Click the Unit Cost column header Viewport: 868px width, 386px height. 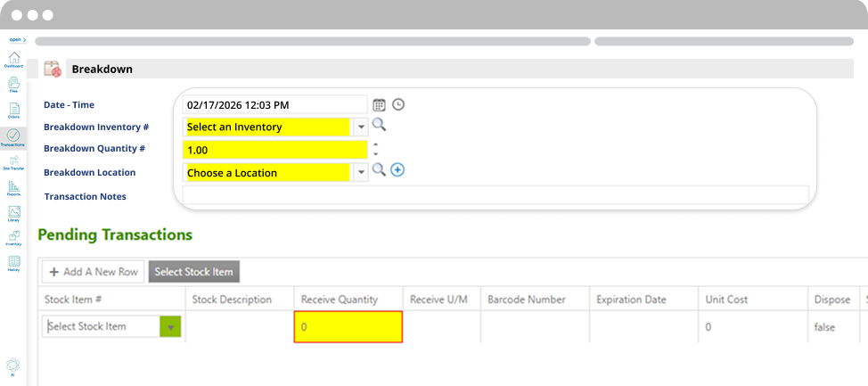click(x=726, y=300)
